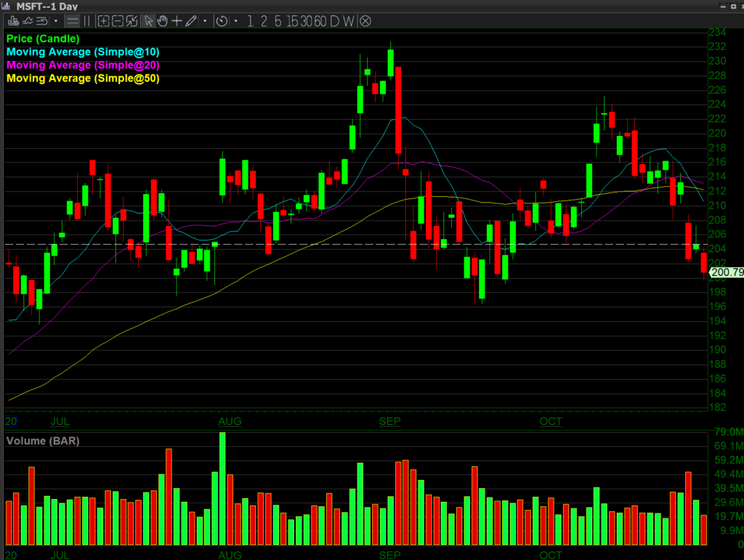Select the hand pan tool
The image size is (744, 560).
[162, 21]
